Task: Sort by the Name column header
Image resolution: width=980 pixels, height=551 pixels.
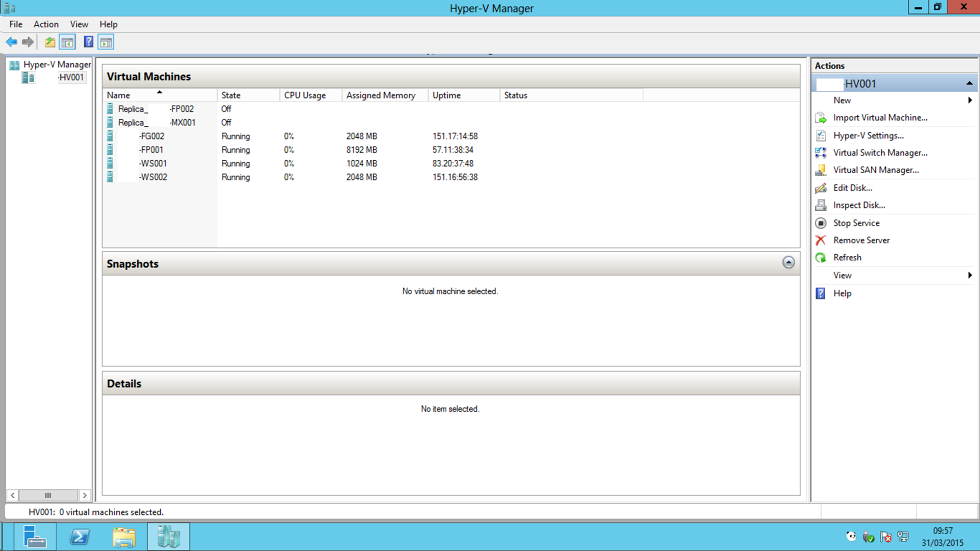Action: [x=160, y=95]
